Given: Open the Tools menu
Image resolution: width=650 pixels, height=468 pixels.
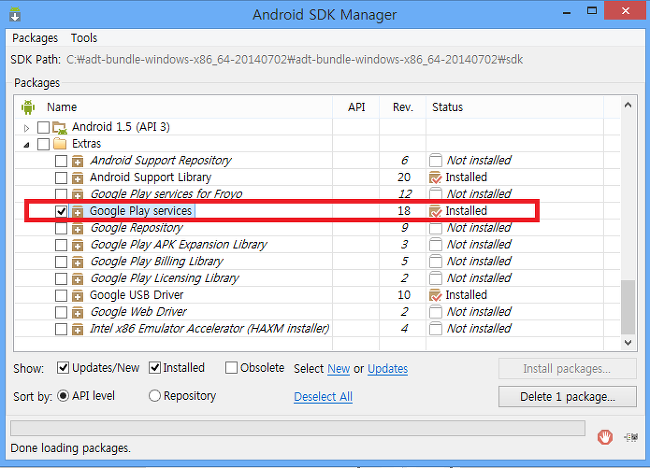Looking at the screenshot, I should (x=84, y=38).
